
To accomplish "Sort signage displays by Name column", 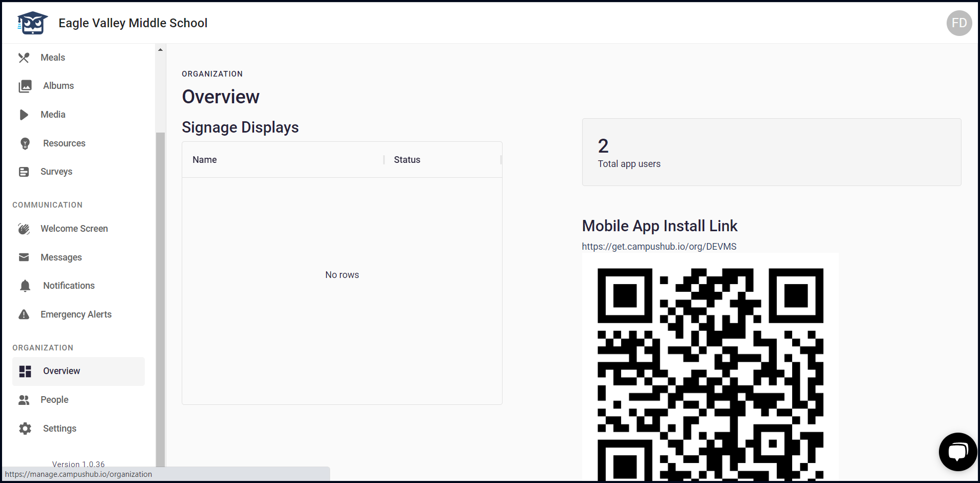I will tap(204, 160).
